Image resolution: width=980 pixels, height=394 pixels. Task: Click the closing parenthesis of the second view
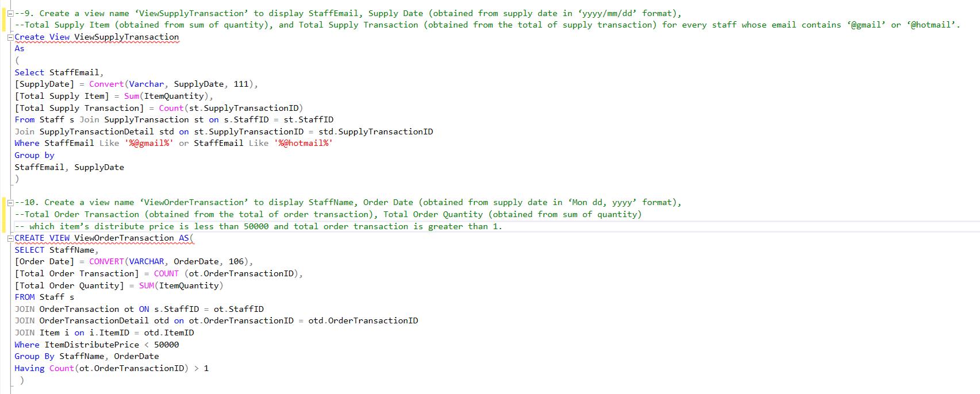click(22, 380)
